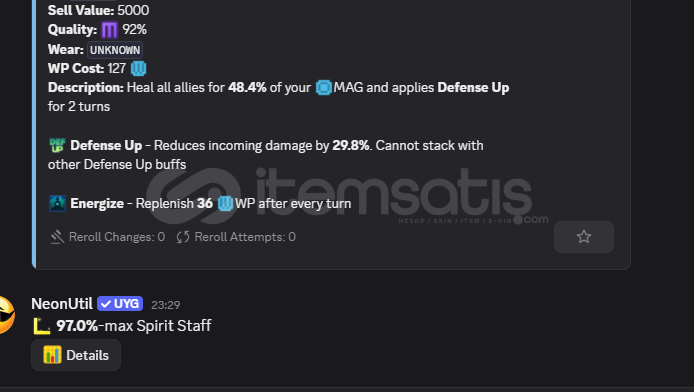
Task: Click the bold Defense Up heading
Action: coord(106,146)
